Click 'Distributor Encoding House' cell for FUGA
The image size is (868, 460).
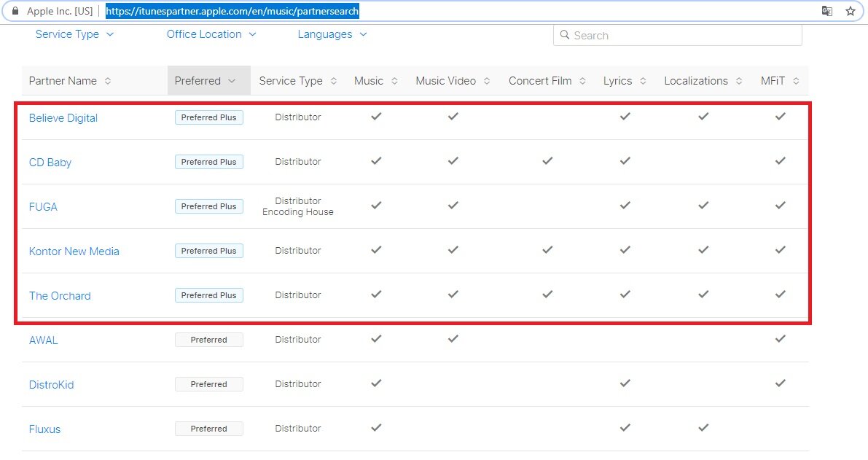tap(298, 206)
